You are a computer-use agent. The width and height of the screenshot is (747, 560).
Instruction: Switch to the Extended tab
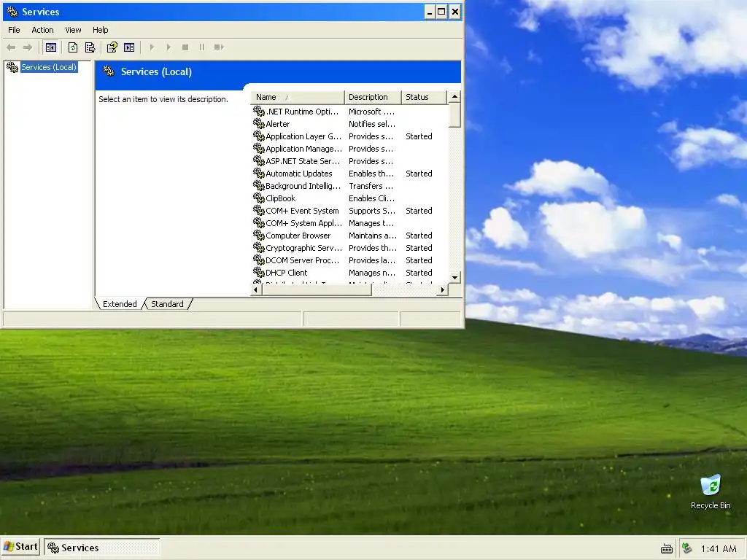pos(120,304)
